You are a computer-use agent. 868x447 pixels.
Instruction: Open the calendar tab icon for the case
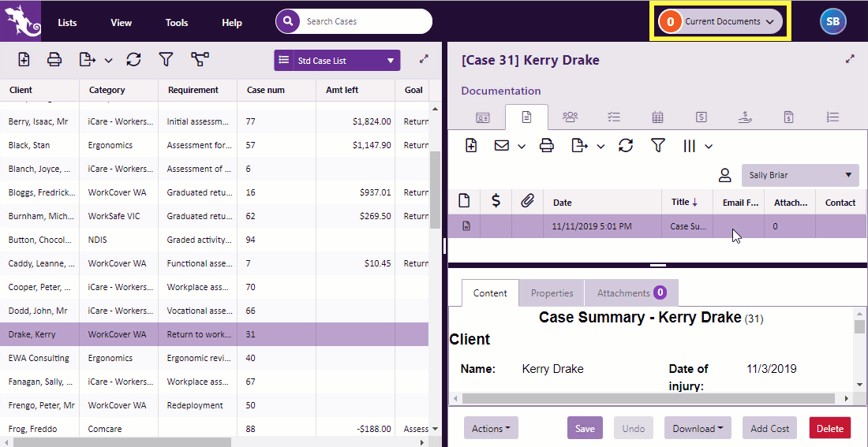coord(657,117)
